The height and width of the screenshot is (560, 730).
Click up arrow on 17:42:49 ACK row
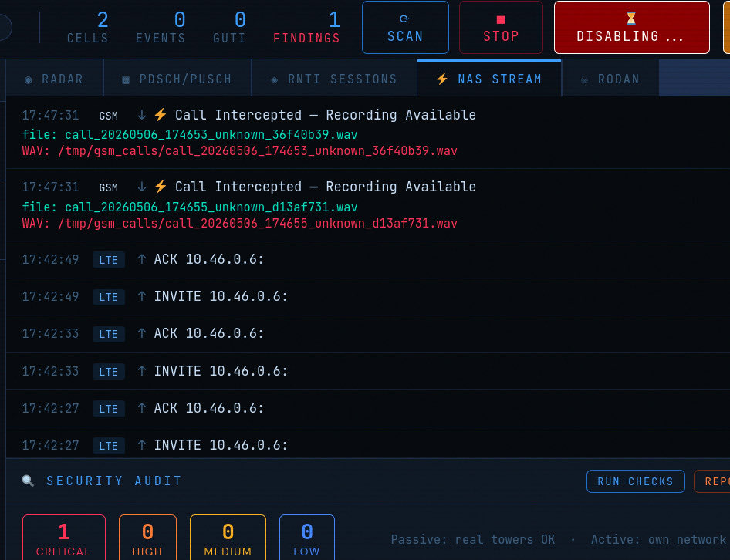pos(142,259)
